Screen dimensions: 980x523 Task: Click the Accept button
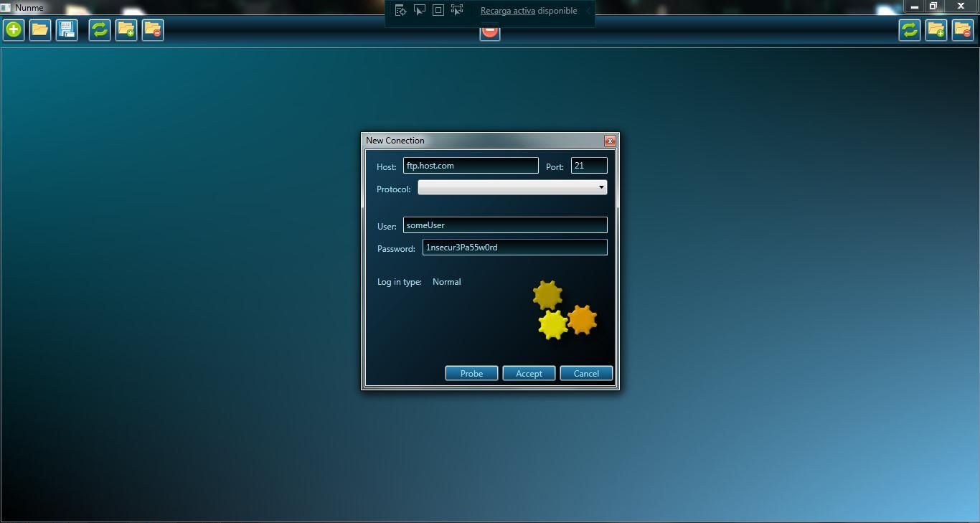(x=529, y=373)
